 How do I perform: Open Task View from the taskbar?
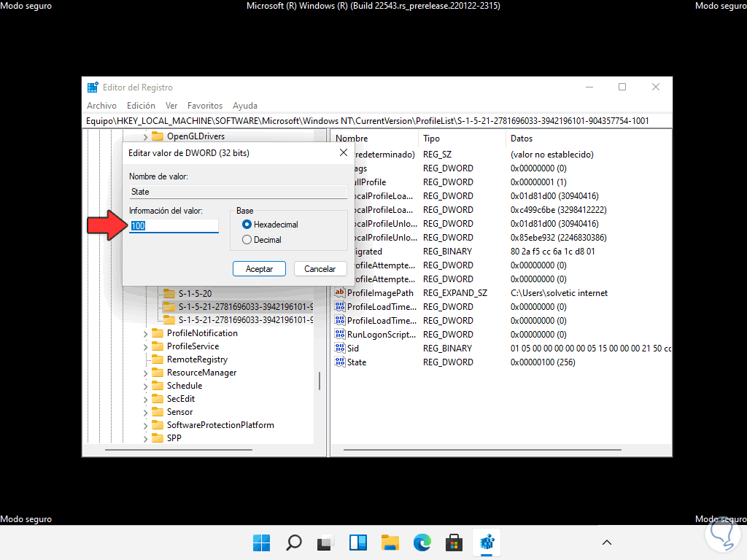point(326,542)
